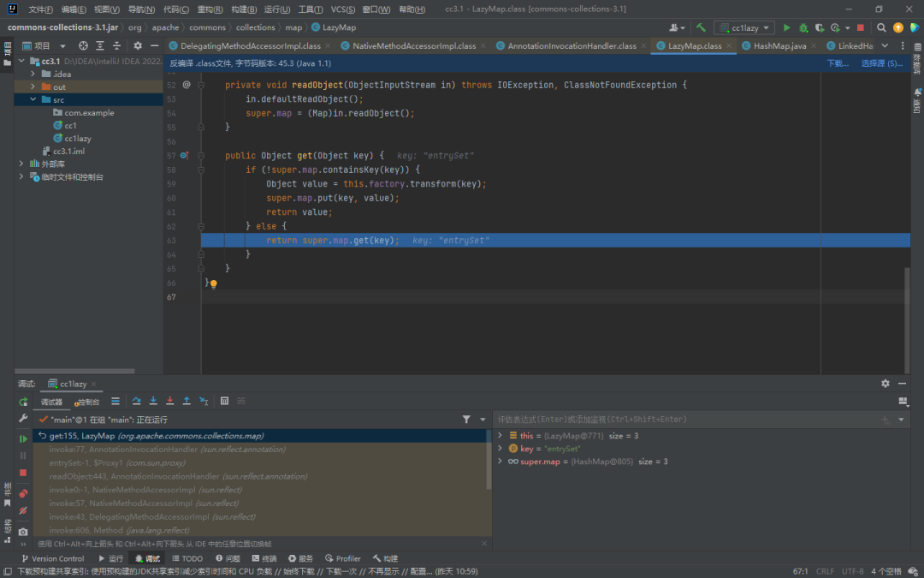Close the LazyMap.class tab

point(729,45)
